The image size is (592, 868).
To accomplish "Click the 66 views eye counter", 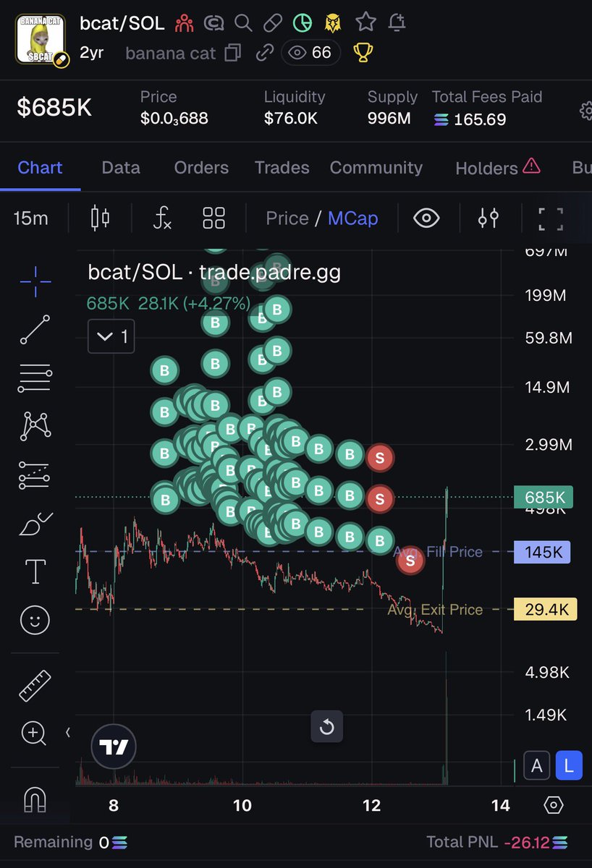I will [x=310, y=53].
